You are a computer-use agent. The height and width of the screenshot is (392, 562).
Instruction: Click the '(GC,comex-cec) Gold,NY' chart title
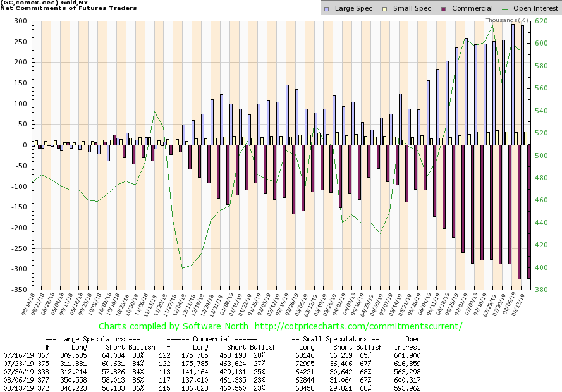click(43, 4)
